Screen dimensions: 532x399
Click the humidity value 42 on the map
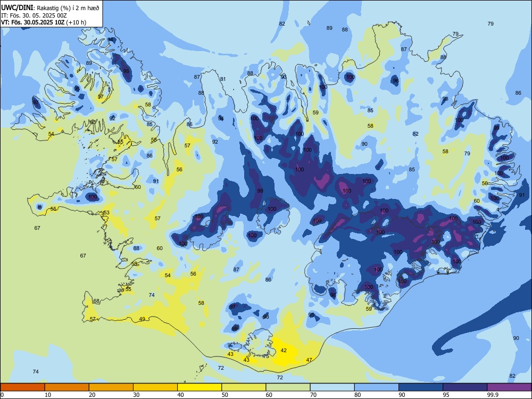coord(284,351)
